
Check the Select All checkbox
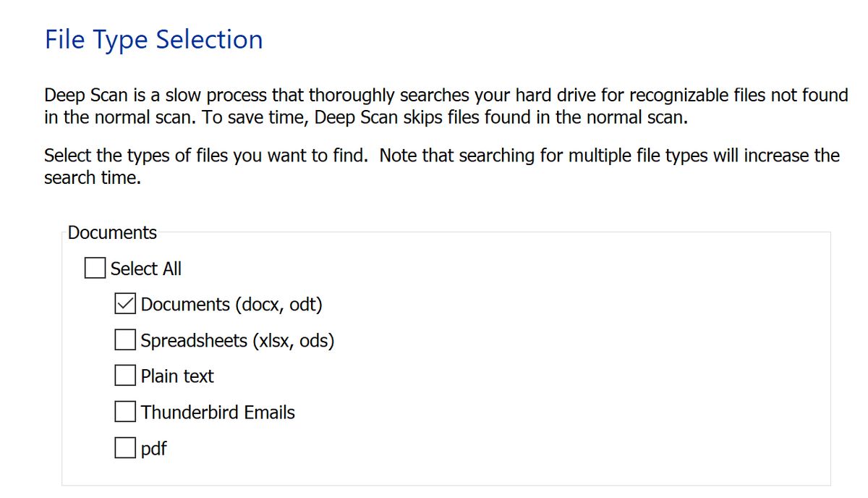[95, 269]
